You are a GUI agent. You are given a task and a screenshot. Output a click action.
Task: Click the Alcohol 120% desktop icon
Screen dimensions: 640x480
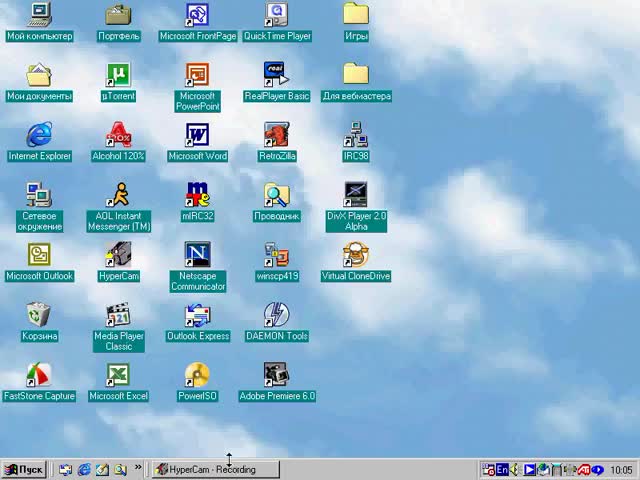(118, 135)
